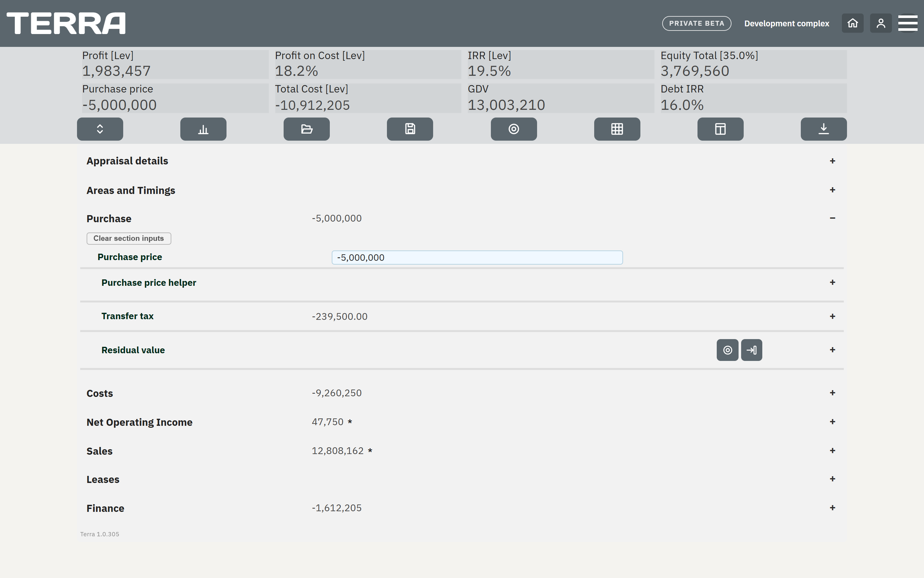
Task: Click the Residual value arrow-to-bar icon
Action: click(x=751, y=350)
